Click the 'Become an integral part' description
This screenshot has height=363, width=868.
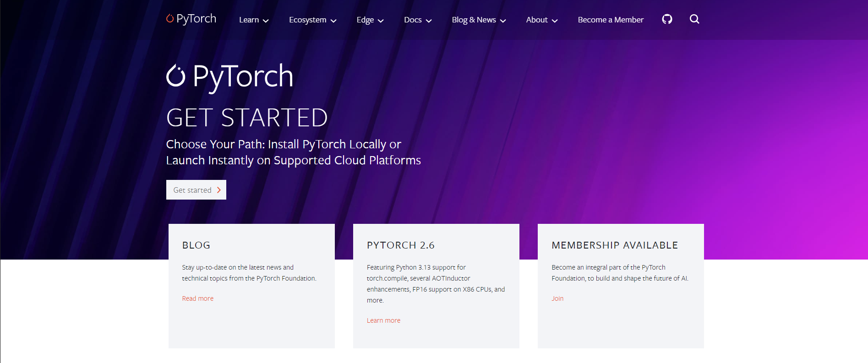coord(620,273)
